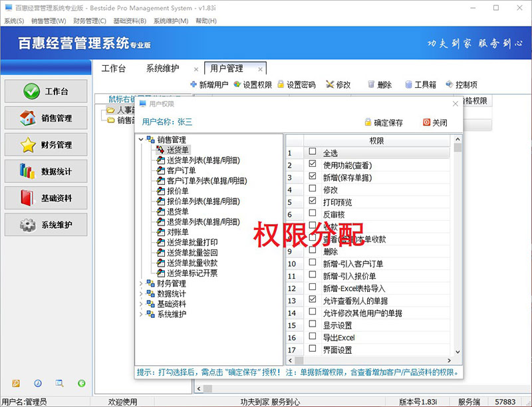
Task: Click 版本号1.83i in status bar
Action: [x=418, y=402]
